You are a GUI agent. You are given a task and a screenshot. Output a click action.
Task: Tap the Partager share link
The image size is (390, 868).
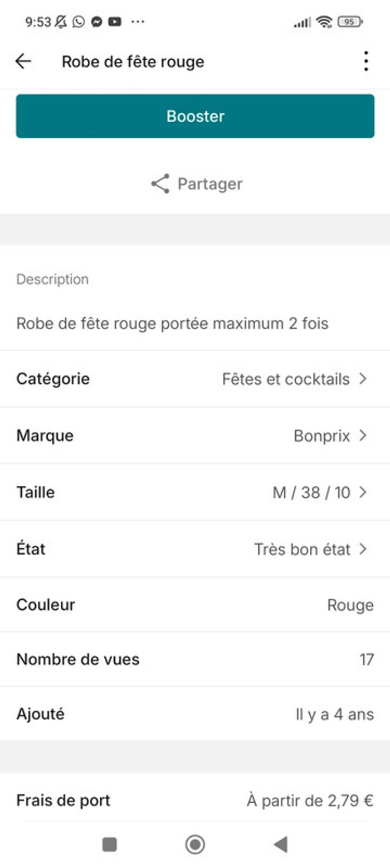(x=209, y=184)
